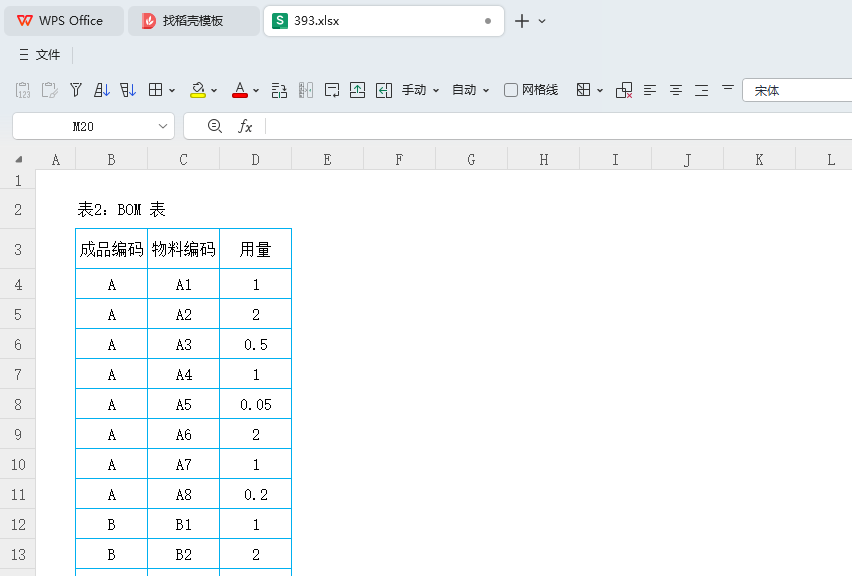This screenshot has width=852, height=576.
Task: Open 自动 dropdown
Action: point(471,90)
